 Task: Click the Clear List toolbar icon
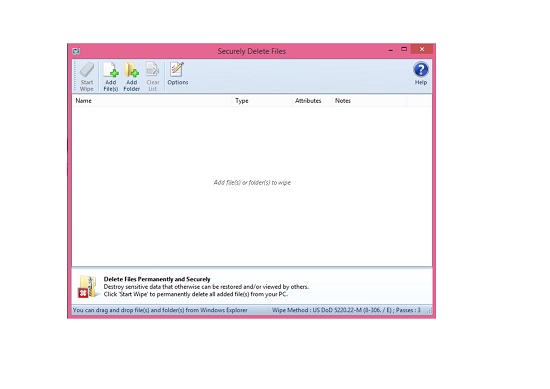[x=153, y=69]
